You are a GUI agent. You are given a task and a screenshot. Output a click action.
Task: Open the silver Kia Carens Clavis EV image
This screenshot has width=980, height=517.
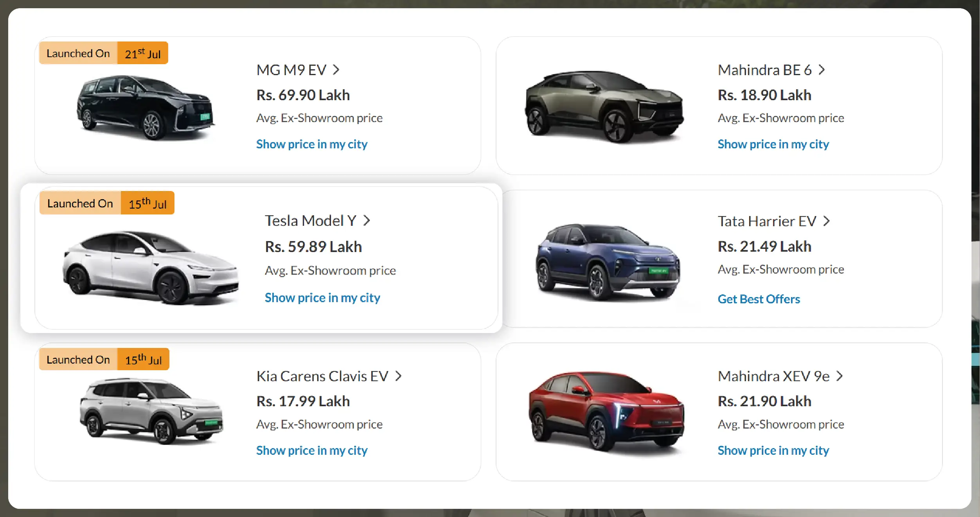click(151, 411)
